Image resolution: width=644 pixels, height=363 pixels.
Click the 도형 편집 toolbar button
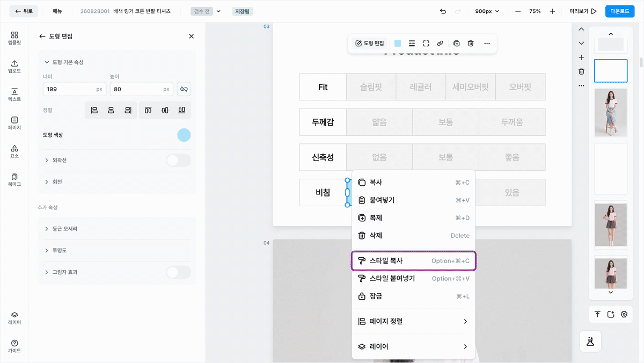point(370,43)
